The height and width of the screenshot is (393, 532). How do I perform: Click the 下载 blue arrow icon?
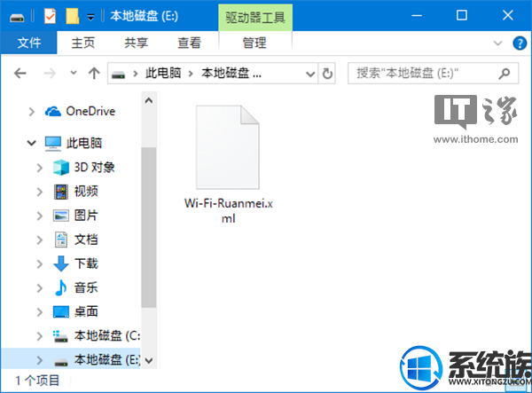(61, 263)
